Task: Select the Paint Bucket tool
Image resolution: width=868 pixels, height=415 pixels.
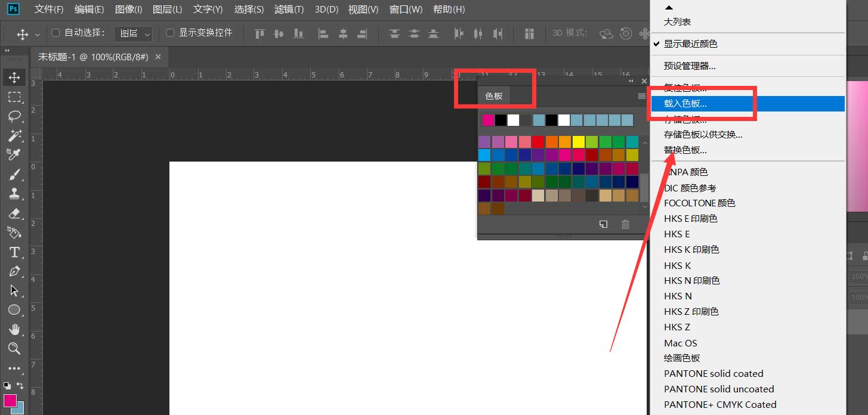Action: [14, 232]
